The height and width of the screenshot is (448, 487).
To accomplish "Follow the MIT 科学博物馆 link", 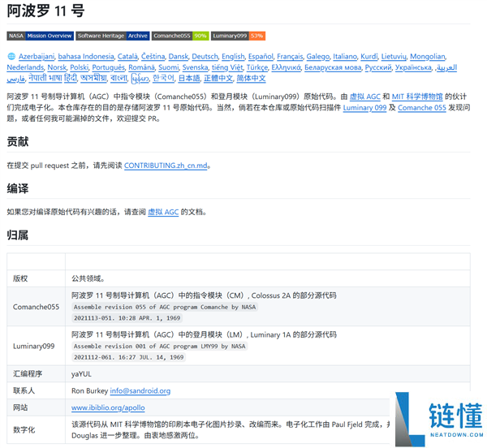I will pyautogui.click(x=417, y=97).
